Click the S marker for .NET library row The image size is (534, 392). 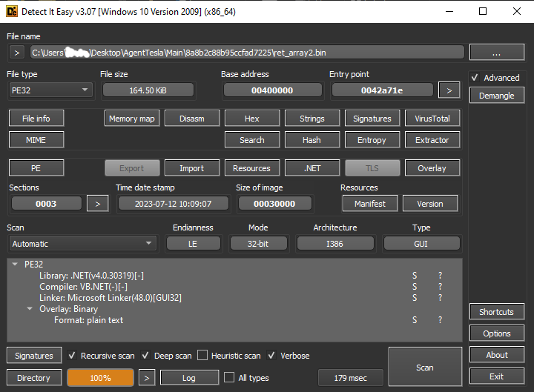pyautogui.click(x=415, y=276)
